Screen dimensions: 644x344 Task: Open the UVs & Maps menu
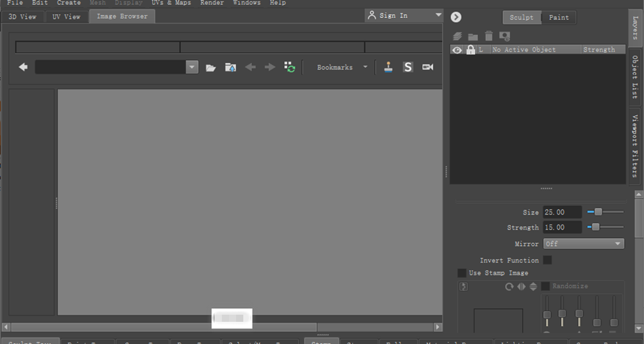pyautogui.click(x=171, y=3)
